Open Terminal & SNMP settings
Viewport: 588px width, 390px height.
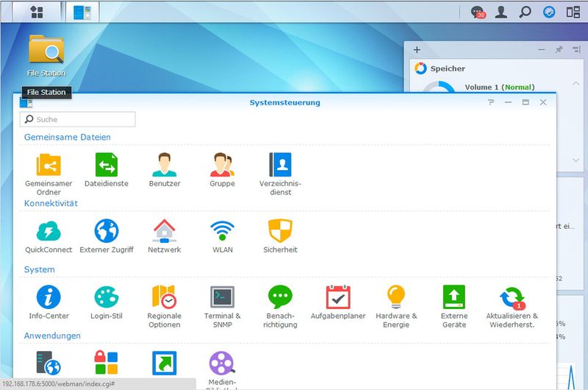point(222,297)
